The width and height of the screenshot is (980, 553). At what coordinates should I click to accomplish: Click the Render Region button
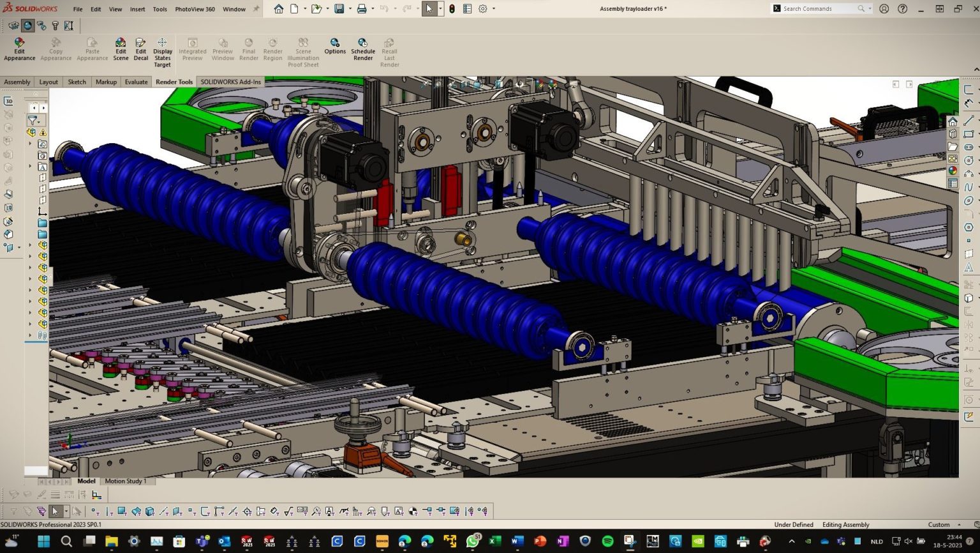click(x=272, y=48)
